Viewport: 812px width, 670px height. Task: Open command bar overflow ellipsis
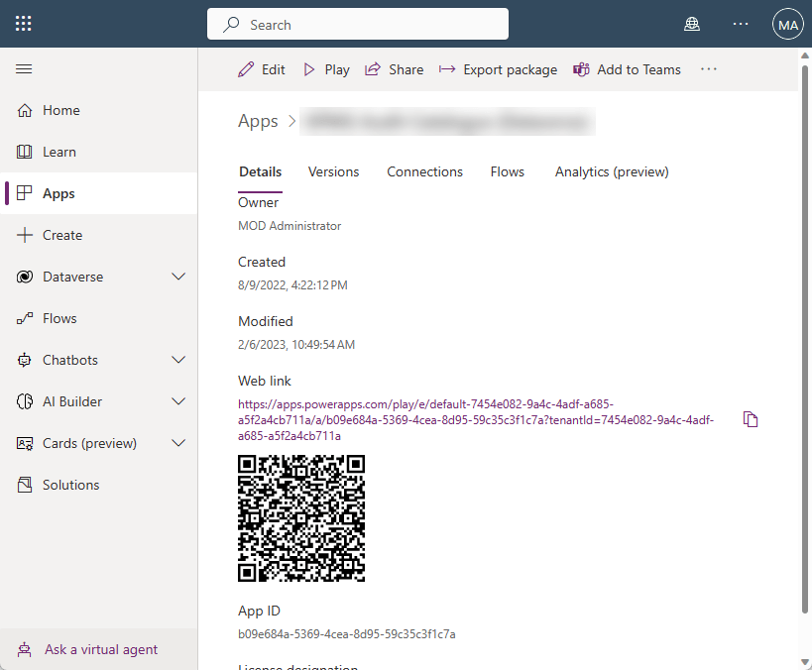click(x=709, y=69)
